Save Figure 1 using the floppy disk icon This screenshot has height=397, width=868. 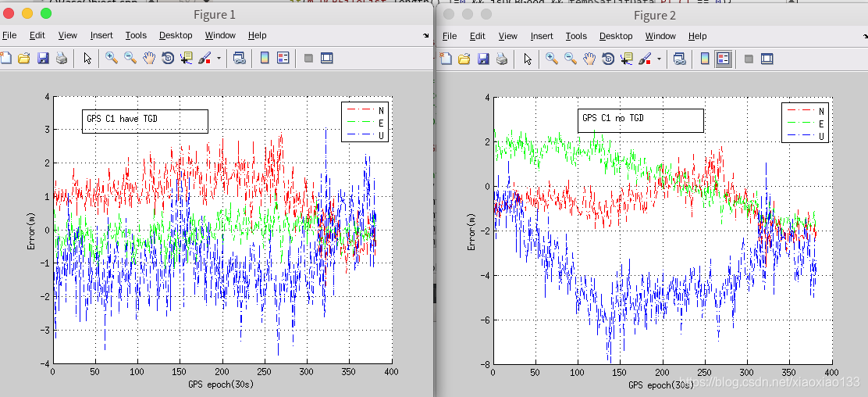(43, 58)
